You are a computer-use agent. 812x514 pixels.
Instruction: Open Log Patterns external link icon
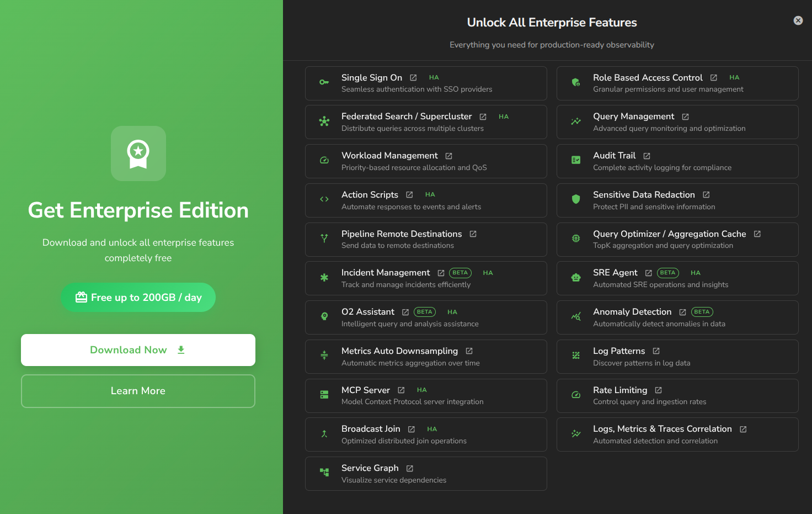[656, 351]
